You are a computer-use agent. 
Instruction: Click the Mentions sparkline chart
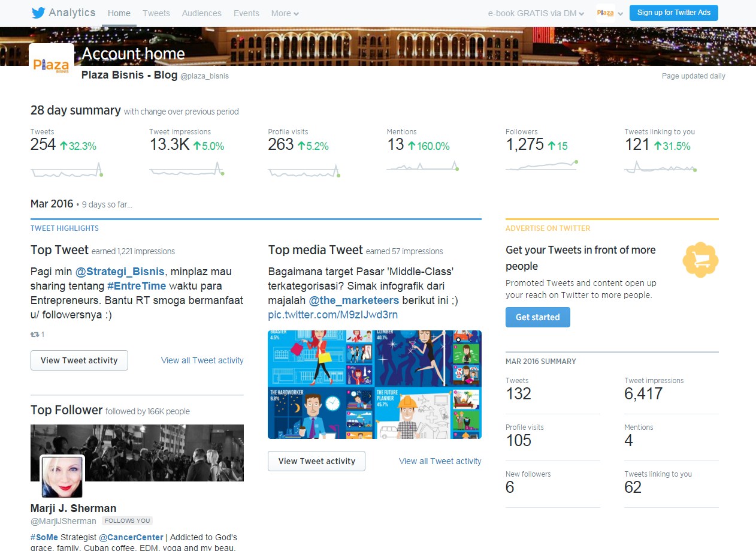(423, 166)
